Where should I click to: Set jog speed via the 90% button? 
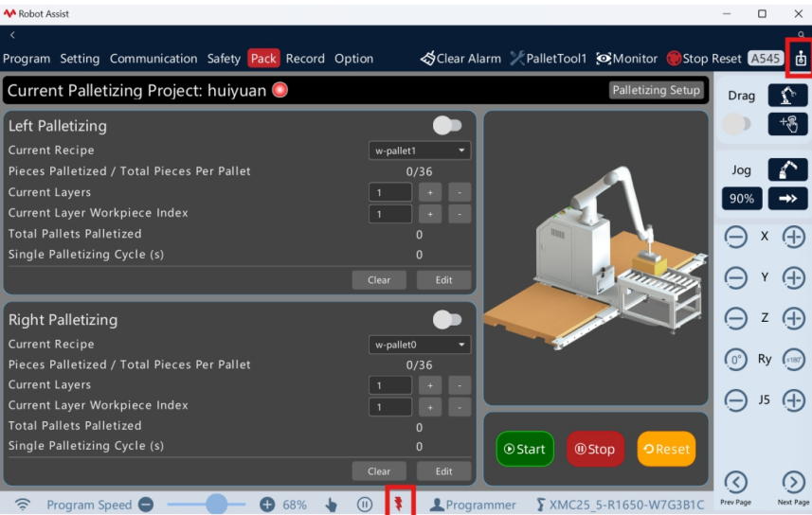(742, 199)
